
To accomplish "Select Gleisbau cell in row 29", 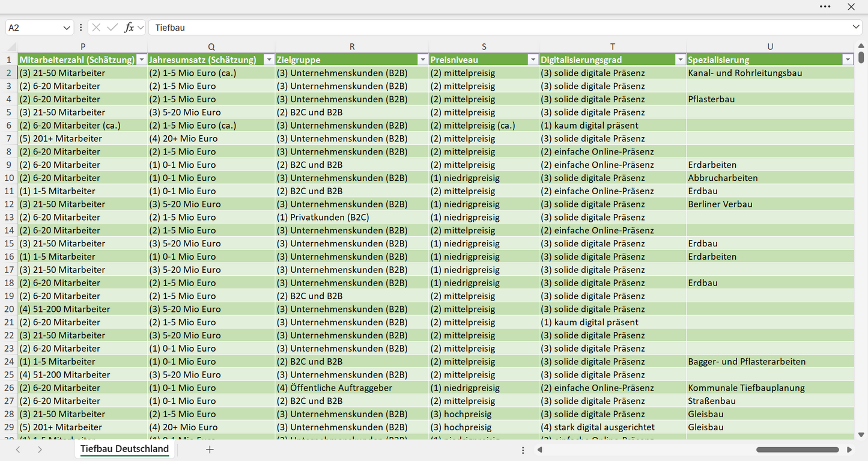I will [770, 427].
